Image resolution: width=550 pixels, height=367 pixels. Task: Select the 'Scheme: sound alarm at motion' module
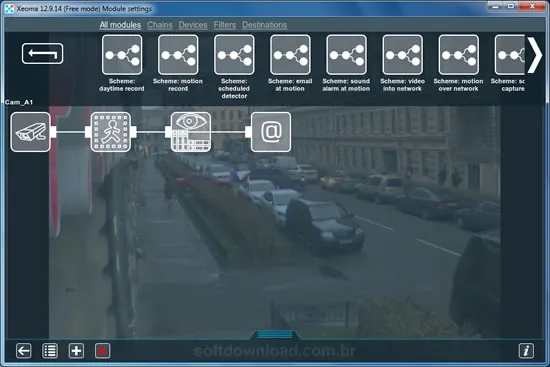click(x=346, y=55)
